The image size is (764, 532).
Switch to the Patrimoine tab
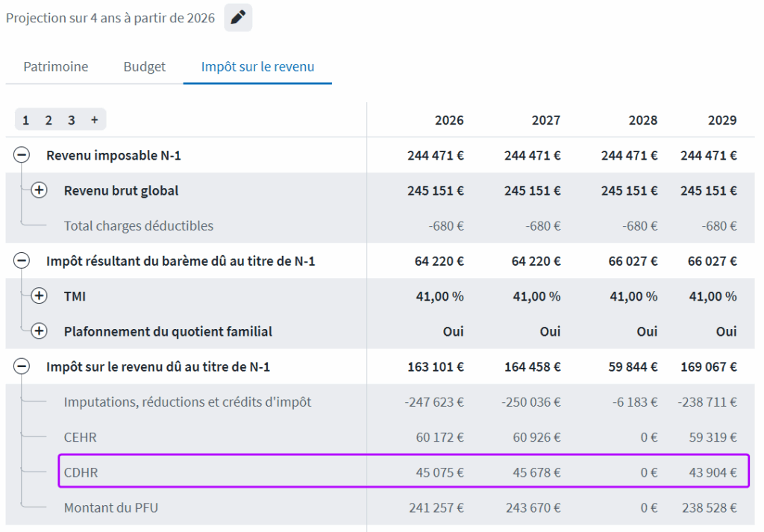click(55, 66)
